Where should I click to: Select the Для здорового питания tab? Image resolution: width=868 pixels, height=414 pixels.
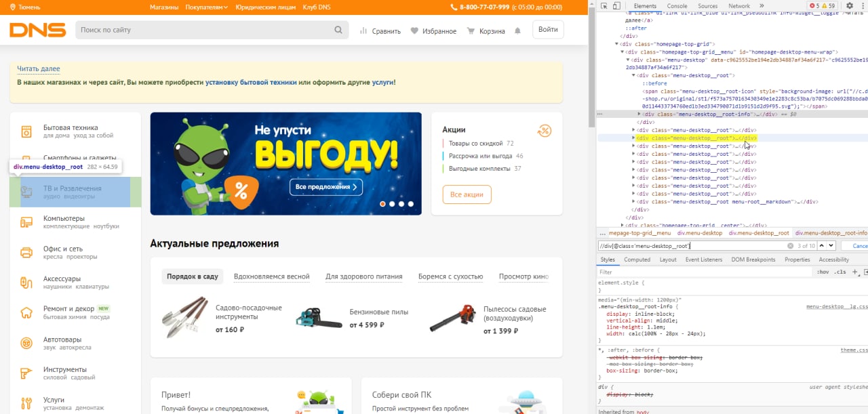coord(363,276)
